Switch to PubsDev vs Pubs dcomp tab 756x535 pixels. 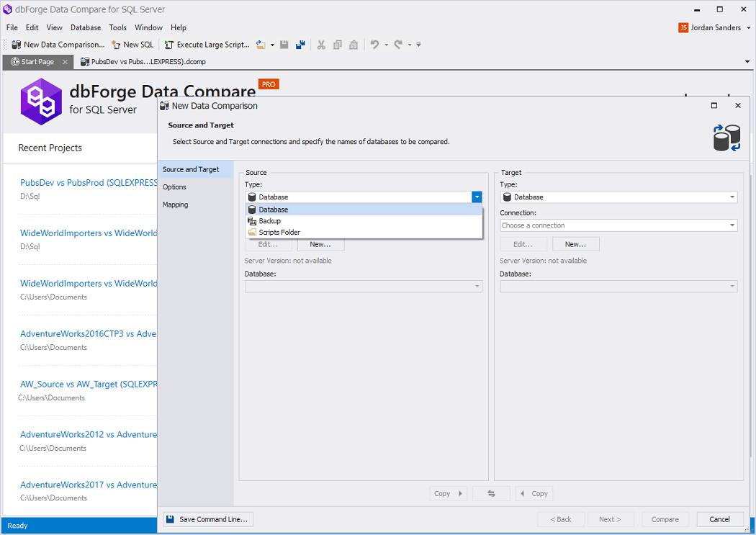143,62
